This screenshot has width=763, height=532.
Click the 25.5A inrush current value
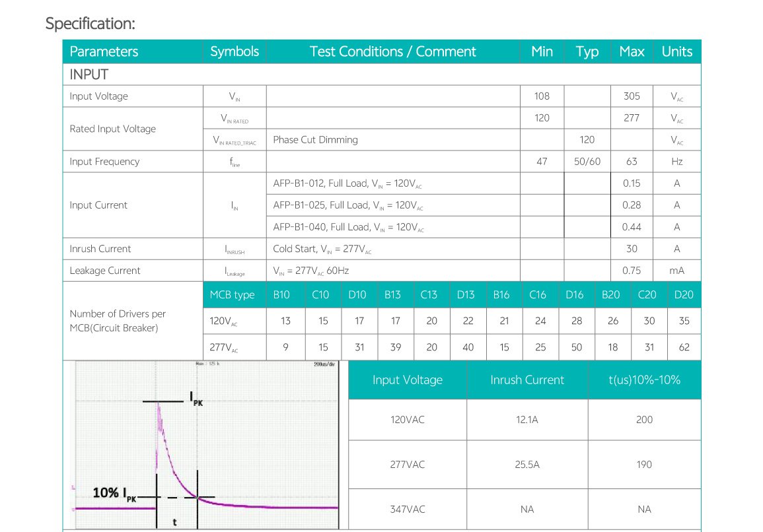point(527,465)
